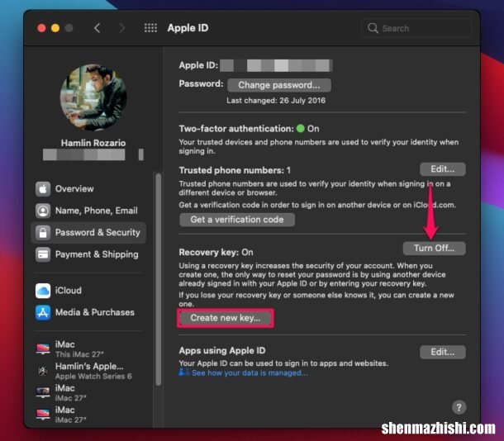
Task: Show all preferences via grid icon
Action: pos(150,28)
